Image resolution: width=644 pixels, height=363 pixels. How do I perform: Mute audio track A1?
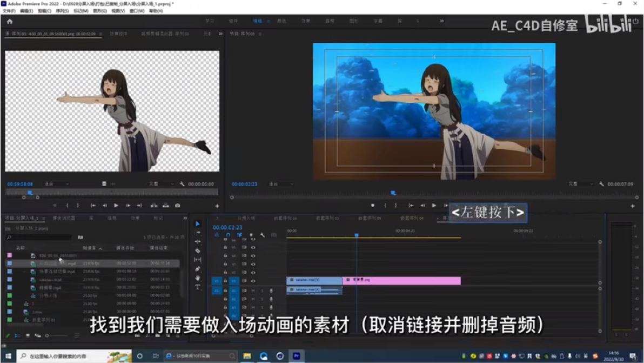(253, 291)
